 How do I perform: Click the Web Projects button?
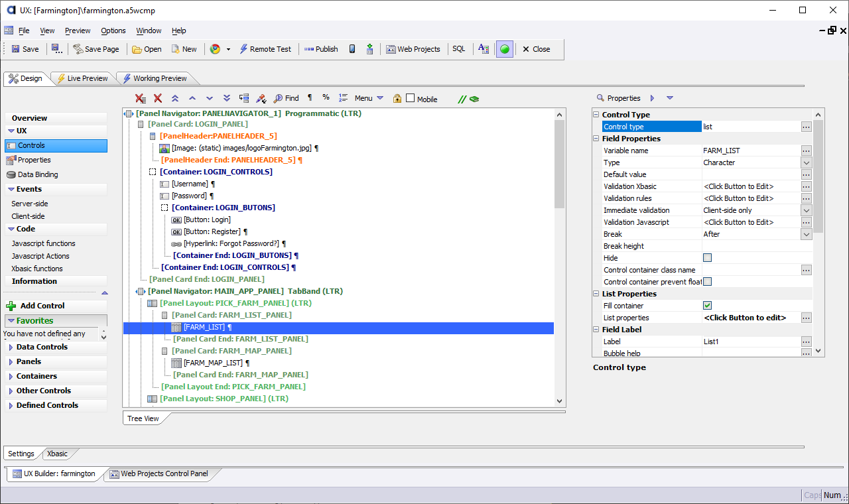click(413, 49)
